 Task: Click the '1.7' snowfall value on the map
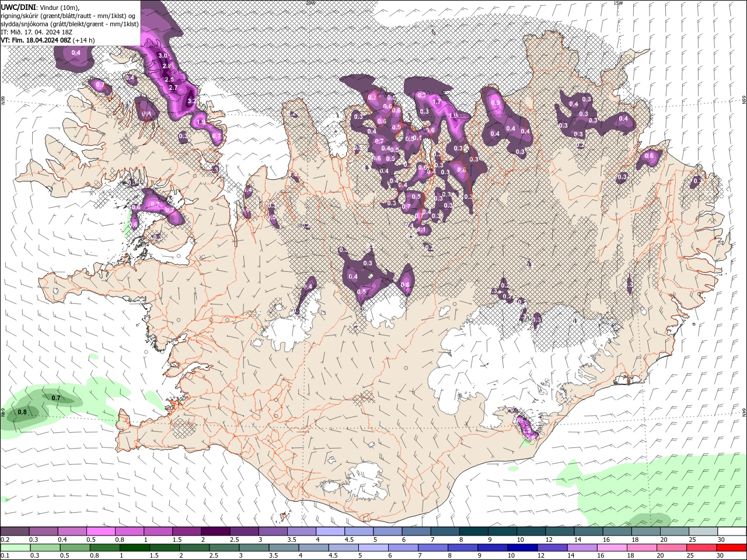tap(435, 101)
